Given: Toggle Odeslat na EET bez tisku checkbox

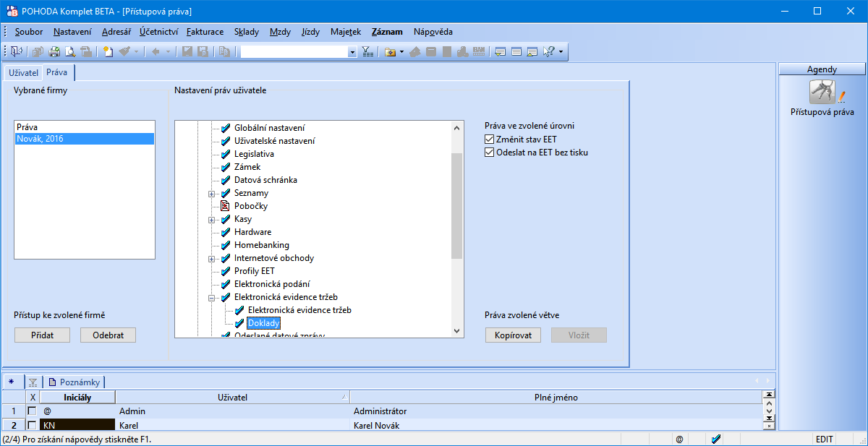Looking at the screenshot, I should 489,153.
